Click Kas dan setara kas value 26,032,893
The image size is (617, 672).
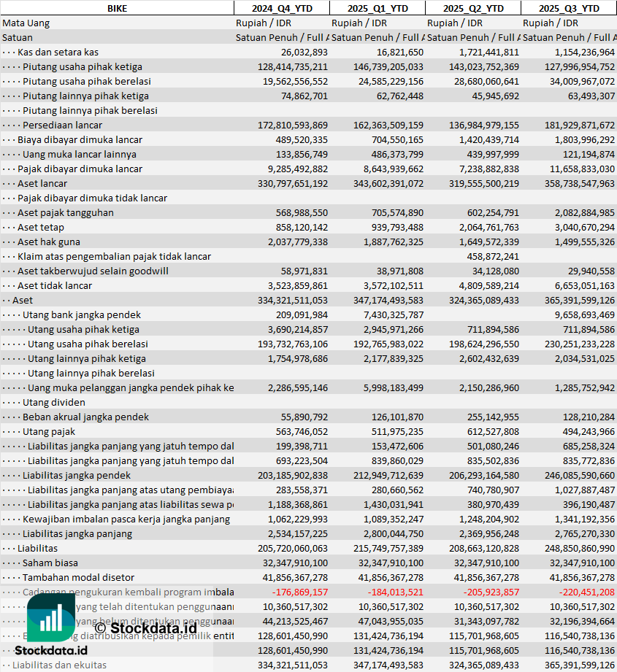coord(304,53)
